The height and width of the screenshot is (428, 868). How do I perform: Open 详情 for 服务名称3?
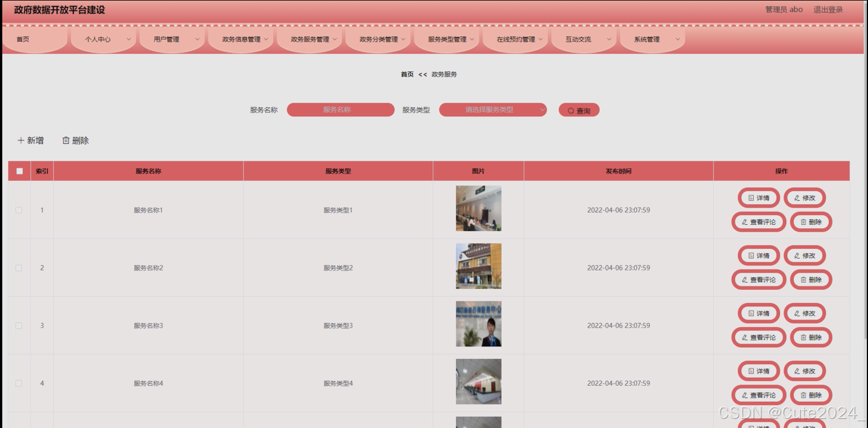[x=758, y=313]
